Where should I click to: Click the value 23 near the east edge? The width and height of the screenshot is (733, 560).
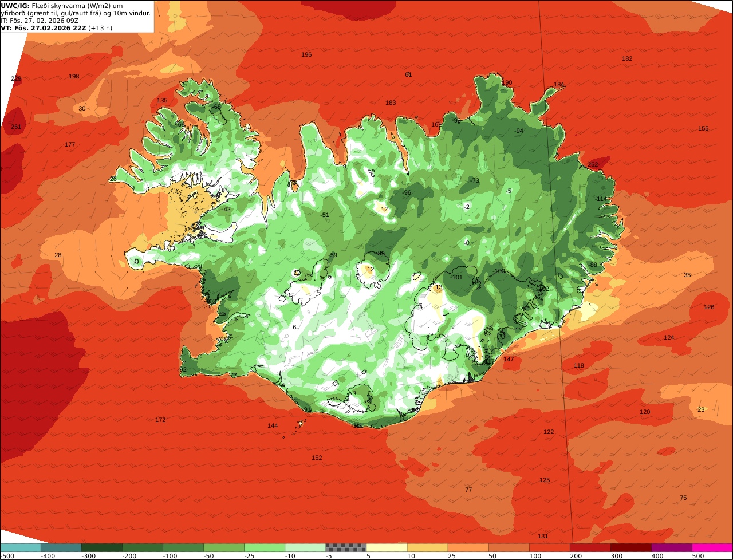point(701,409)
